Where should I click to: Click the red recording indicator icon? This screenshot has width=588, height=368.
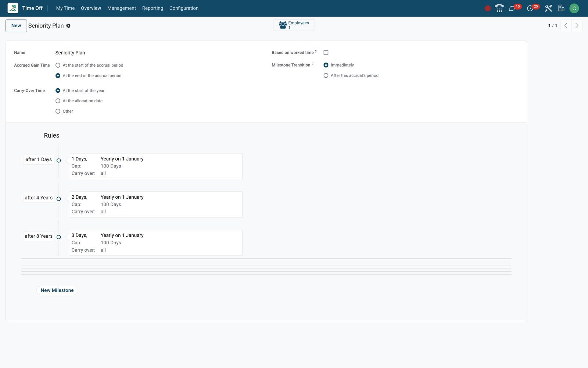[x=488, y=8]
